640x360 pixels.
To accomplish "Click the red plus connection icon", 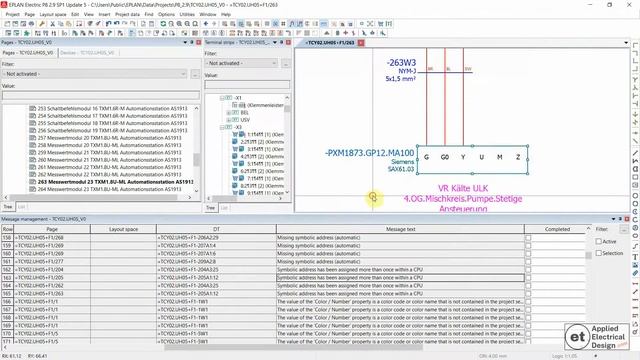I will (x=346, y=33).
